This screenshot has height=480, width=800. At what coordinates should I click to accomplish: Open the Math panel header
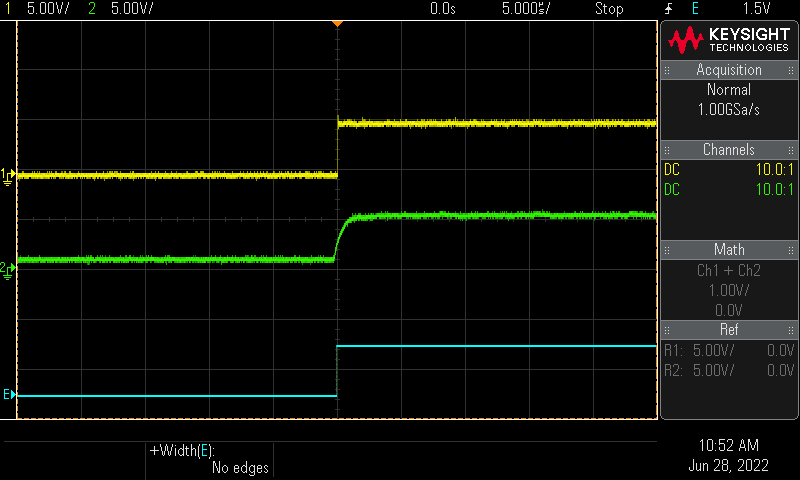pyautogui.click(x=729, y=250)
